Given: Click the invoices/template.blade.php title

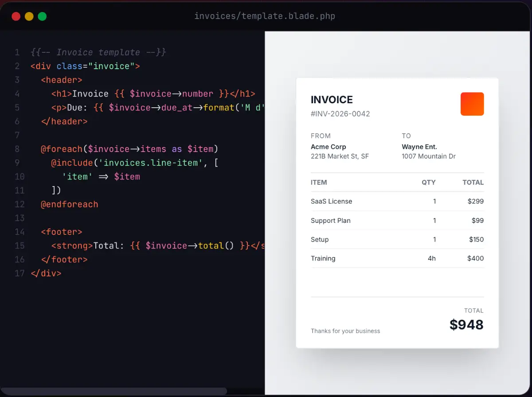Looking at the screenshot, I should 265,16.
